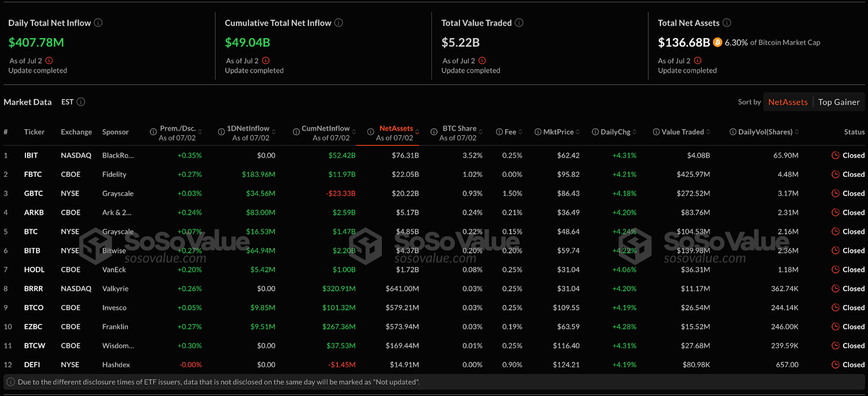This screenshot has height=396, width=868.
Task: Click info icon before NetAssets column header
Action: point(371,132)
